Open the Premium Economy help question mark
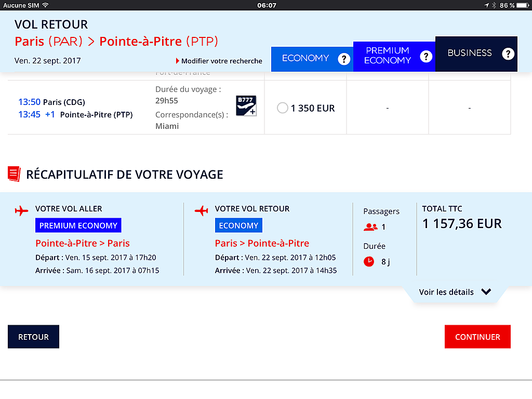 [426, 56]
